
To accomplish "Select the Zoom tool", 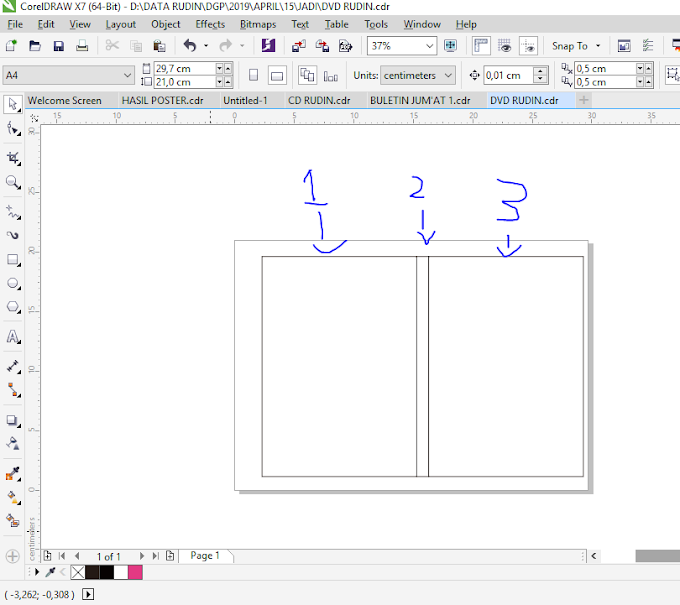I will pyautogui.click(x=13, y=182).
